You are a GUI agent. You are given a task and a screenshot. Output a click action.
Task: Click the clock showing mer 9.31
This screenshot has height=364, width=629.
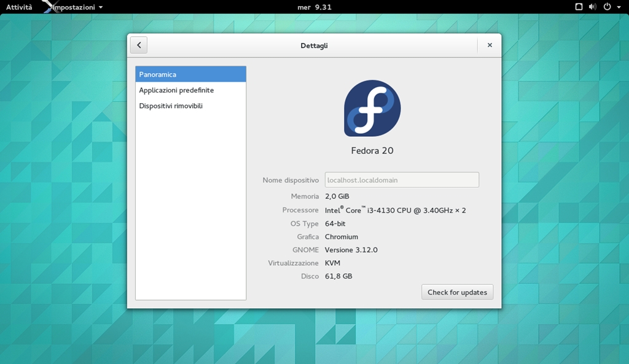(x=314, y=7)
